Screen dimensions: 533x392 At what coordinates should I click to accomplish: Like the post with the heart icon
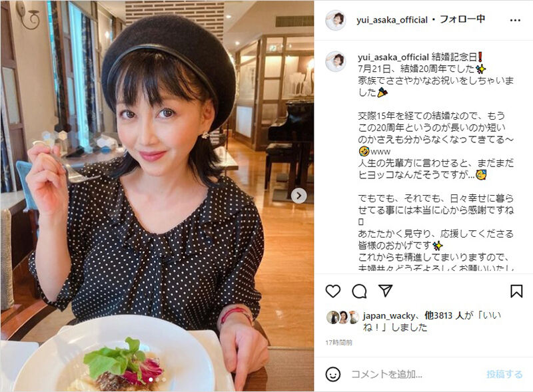tap(332, 291)
